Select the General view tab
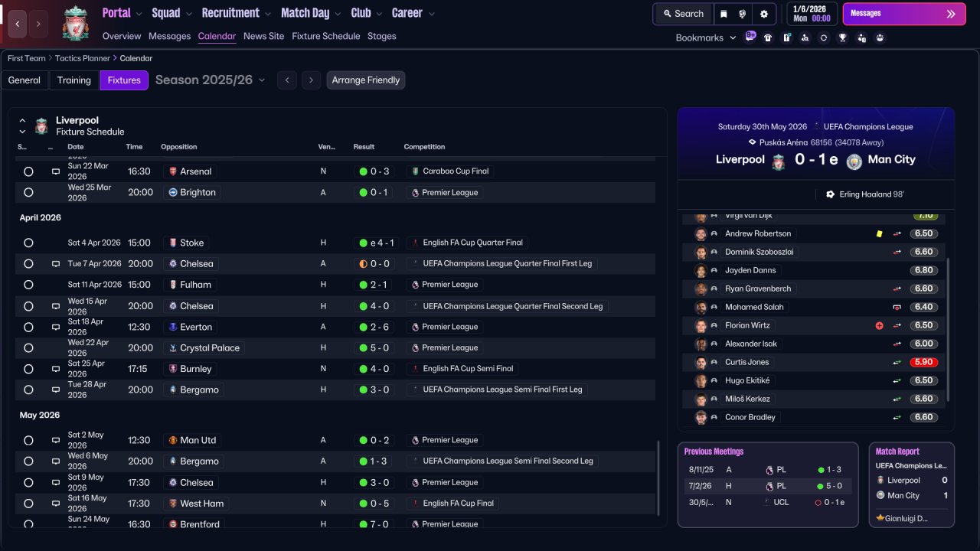Image resolution: width=980 pixels, height=551 pixels. (24, 80)
